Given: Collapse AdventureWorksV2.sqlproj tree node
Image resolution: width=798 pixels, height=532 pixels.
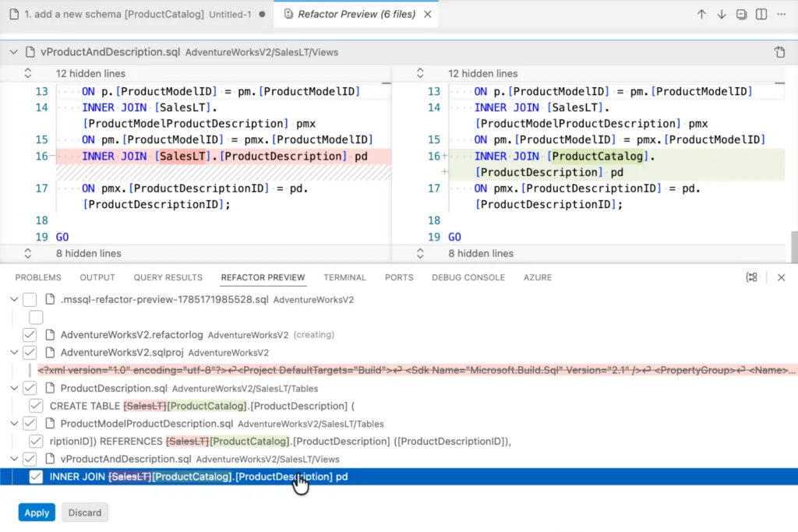Looking at the screenshot, I should point(14,353).
